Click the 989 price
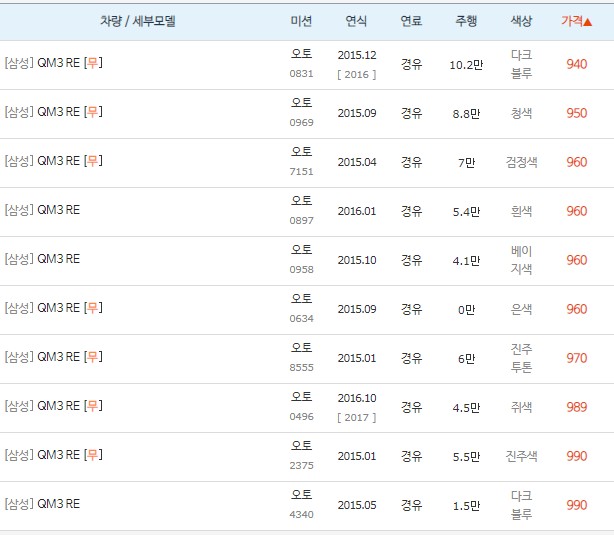This screenshot has height=535, width=614. [x=576, y=407]
